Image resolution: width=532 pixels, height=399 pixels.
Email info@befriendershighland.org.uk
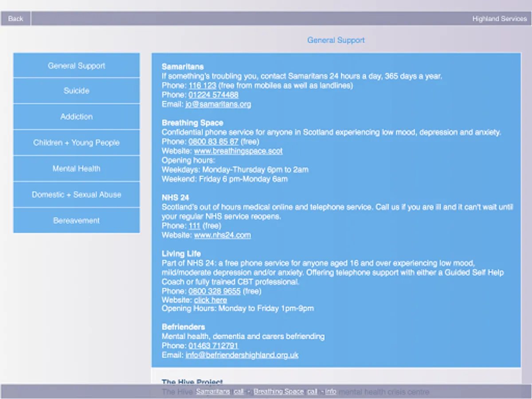[242, 355]
